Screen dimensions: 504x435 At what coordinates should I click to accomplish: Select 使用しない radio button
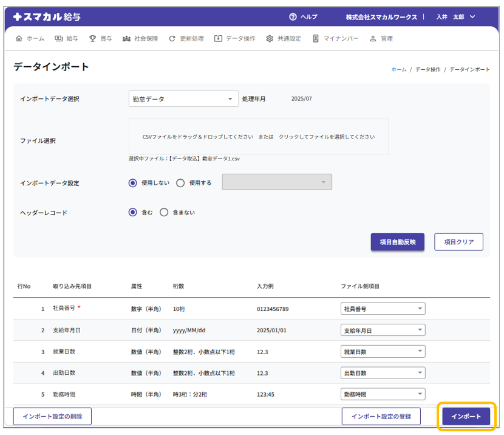pos(133,182)
